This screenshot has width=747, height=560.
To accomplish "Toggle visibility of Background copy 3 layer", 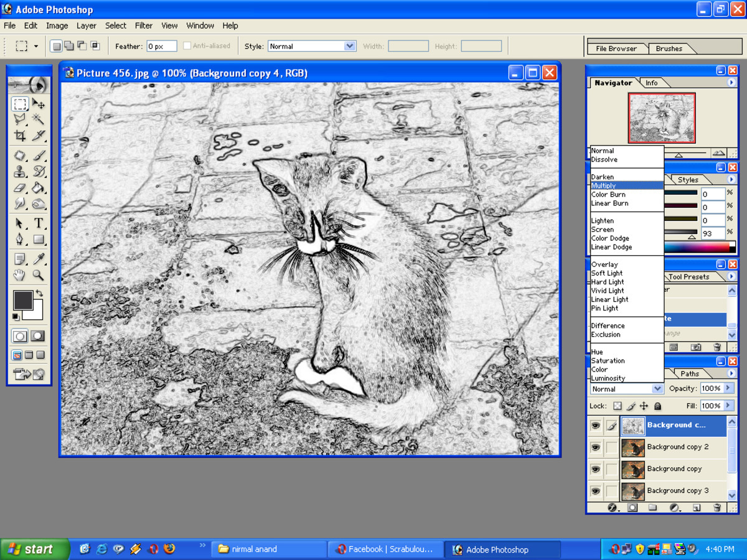I will (596, 491).
